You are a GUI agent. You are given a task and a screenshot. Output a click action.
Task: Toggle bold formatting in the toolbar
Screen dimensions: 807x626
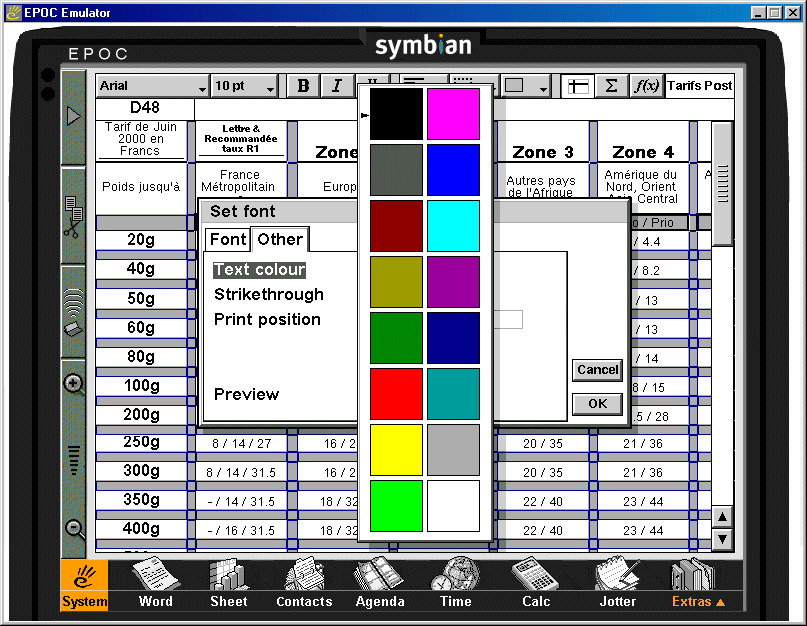tap(303, 85)
